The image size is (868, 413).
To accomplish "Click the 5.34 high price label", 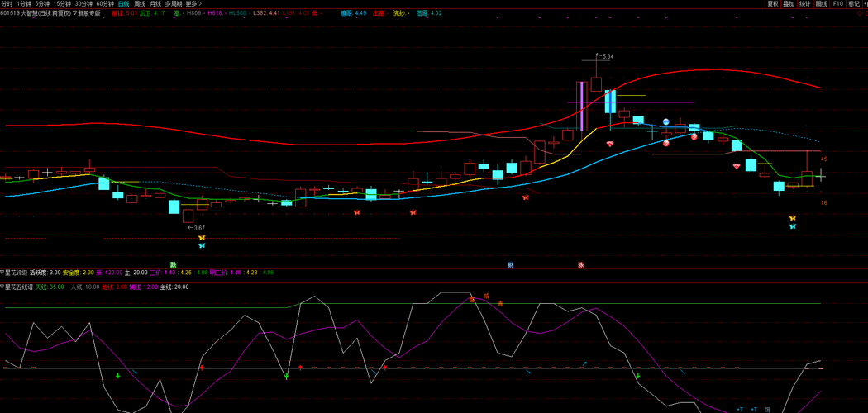I will click(608, 56).
